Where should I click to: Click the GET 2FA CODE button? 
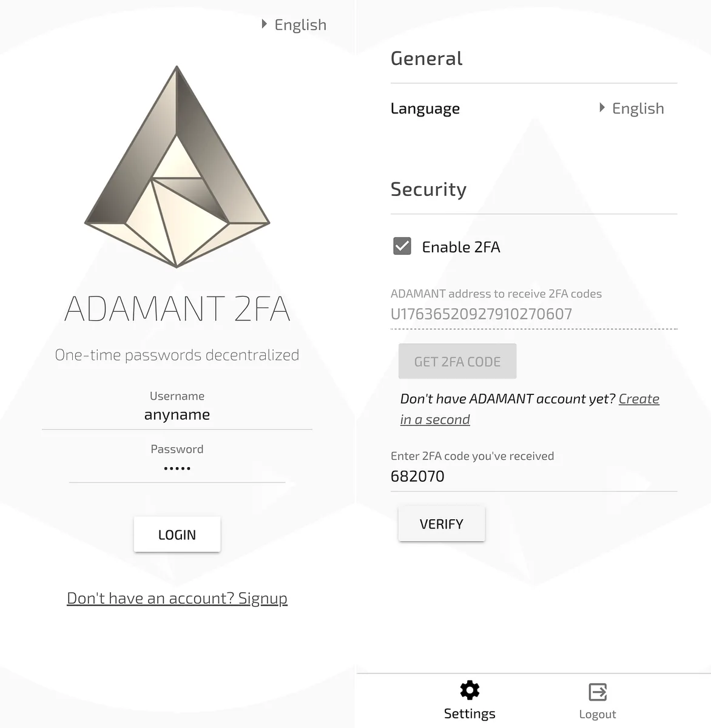tap(457, 362)
